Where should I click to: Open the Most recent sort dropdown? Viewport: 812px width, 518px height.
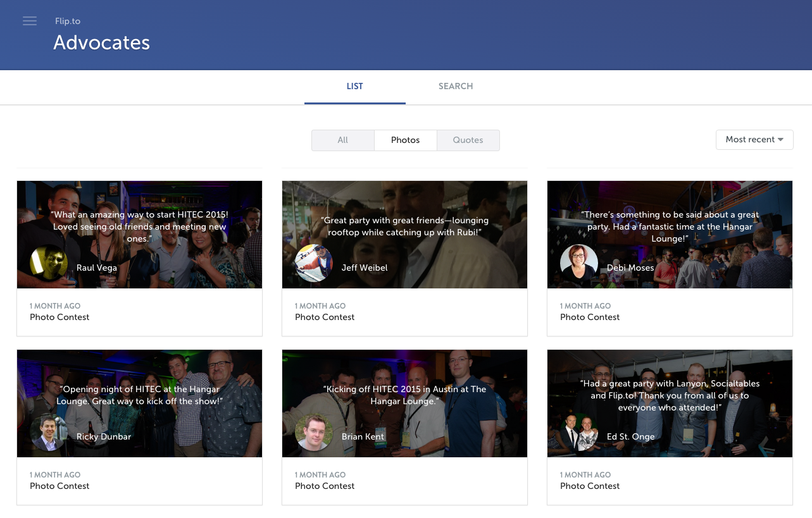click(754, 140)
